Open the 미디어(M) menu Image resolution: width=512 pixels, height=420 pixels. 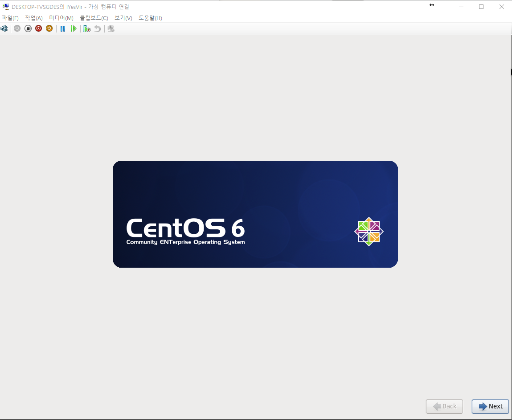click(61, 18)
